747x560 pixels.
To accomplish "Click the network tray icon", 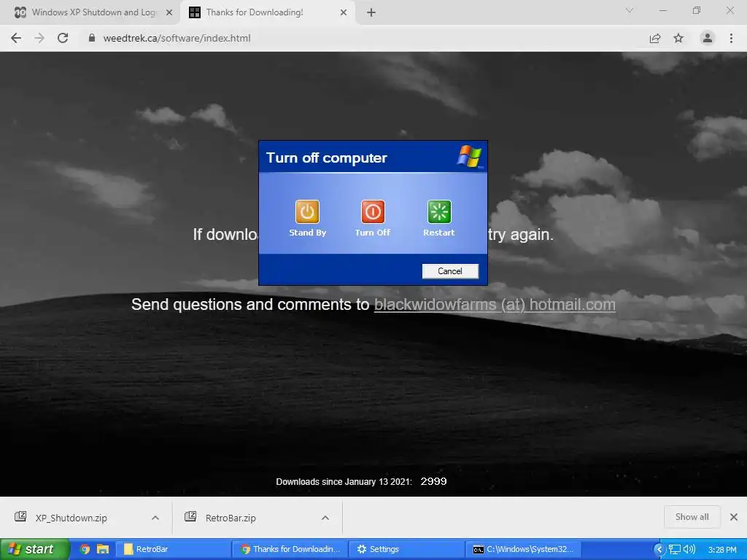I will point(675,550).
